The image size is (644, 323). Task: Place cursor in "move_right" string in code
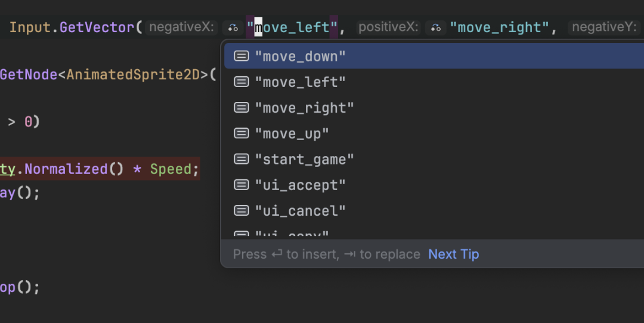(499, 27)
